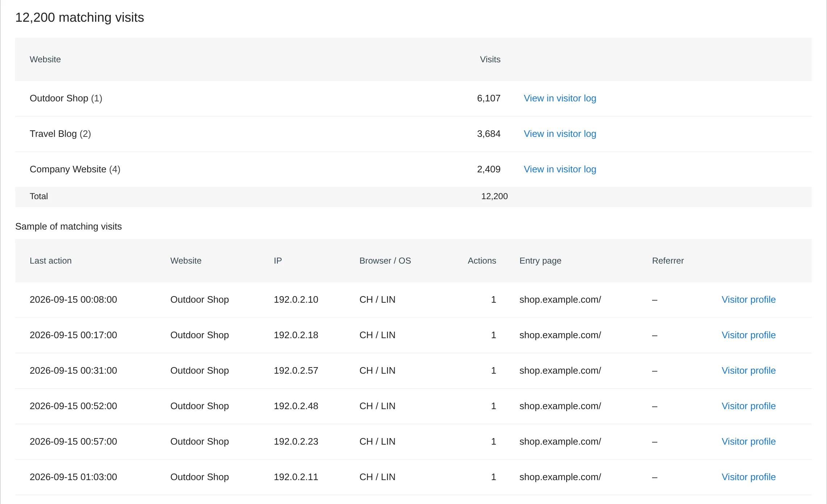Viewport: 827px width, 504px height.
Task: Click CH / LIN in the 00:52:00 row
Action: [x=377, y=406]
